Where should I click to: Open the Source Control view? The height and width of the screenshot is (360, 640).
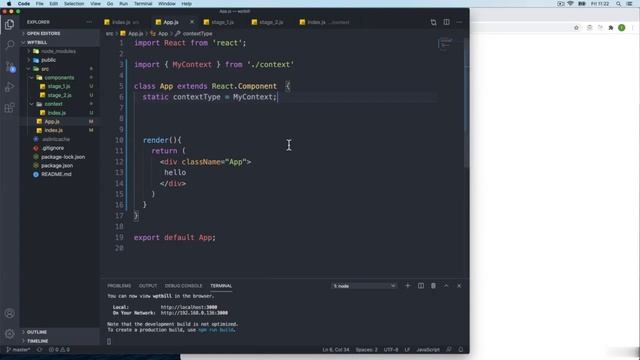(9, 66)
